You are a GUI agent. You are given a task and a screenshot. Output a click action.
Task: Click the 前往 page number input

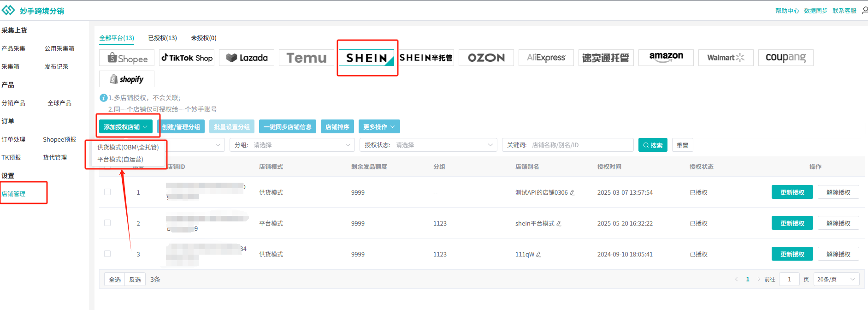pos(789,280)
